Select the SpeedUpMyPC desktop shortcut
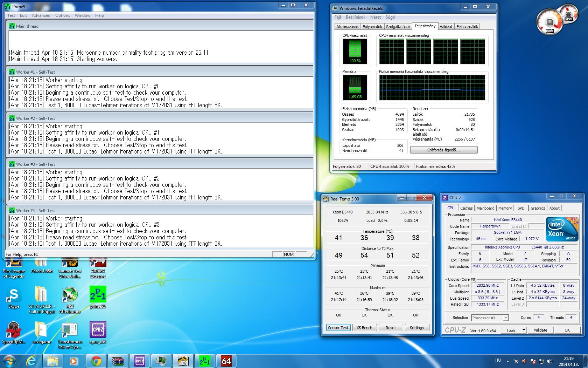The image size is (588, 368). coord(14,333)
